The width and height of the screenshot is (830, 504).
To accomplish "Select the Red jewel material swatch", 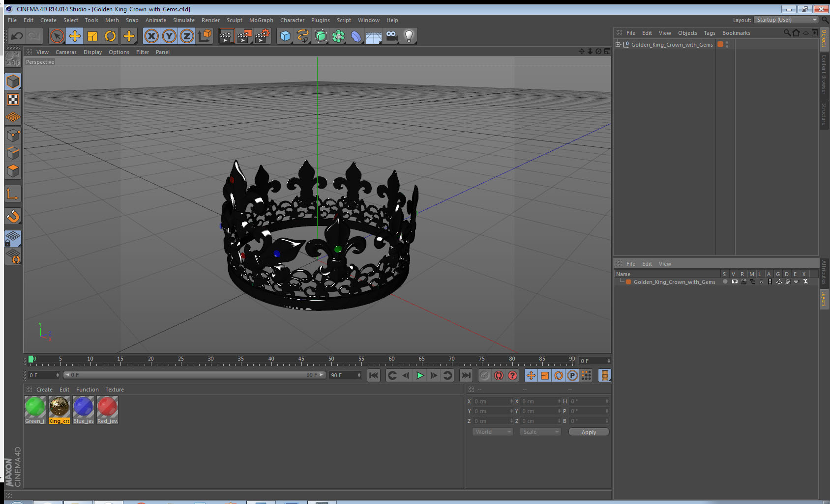I will 107,410.
